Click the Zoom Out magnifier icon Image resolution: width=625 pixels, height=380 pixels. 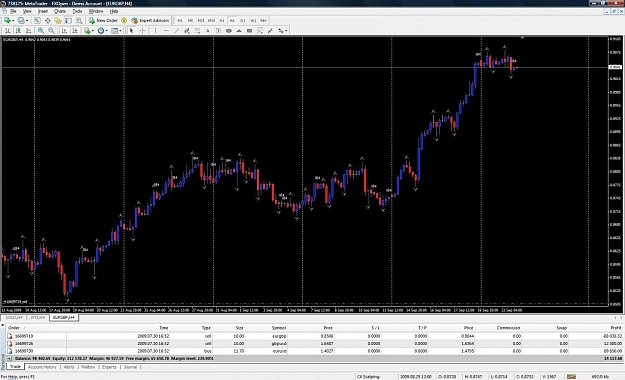[x=51, y=31]
